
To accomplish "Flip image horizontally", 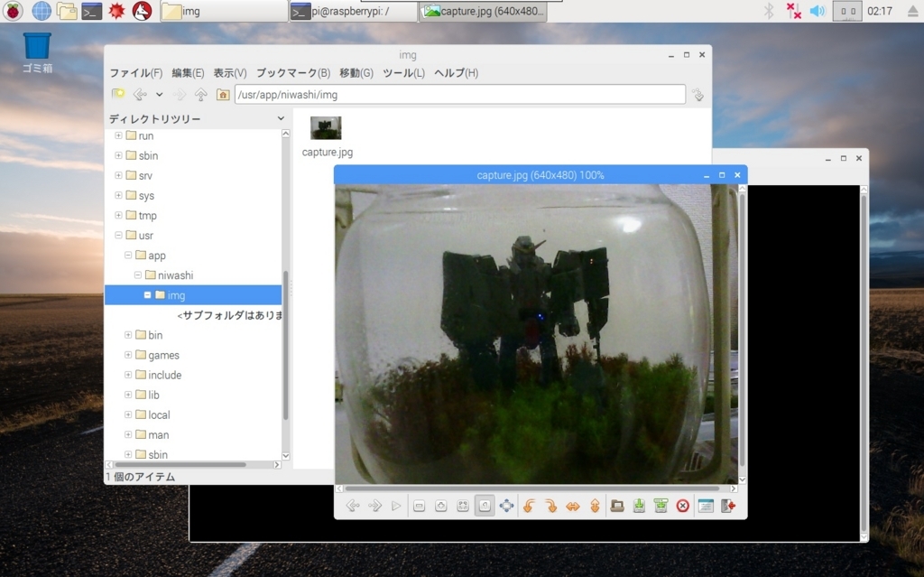I will [x=573, y=506].
